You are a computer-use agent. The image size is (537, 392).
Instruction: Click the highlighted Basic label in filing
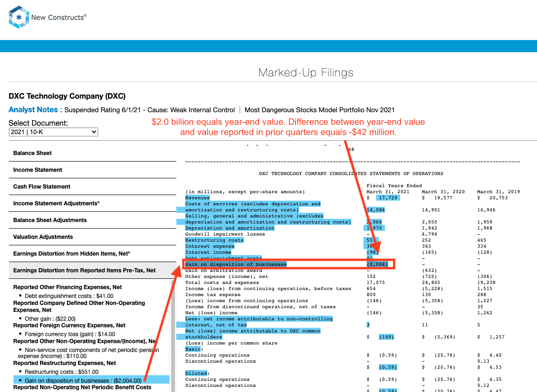pyautogui.click(x=193, y=349)
